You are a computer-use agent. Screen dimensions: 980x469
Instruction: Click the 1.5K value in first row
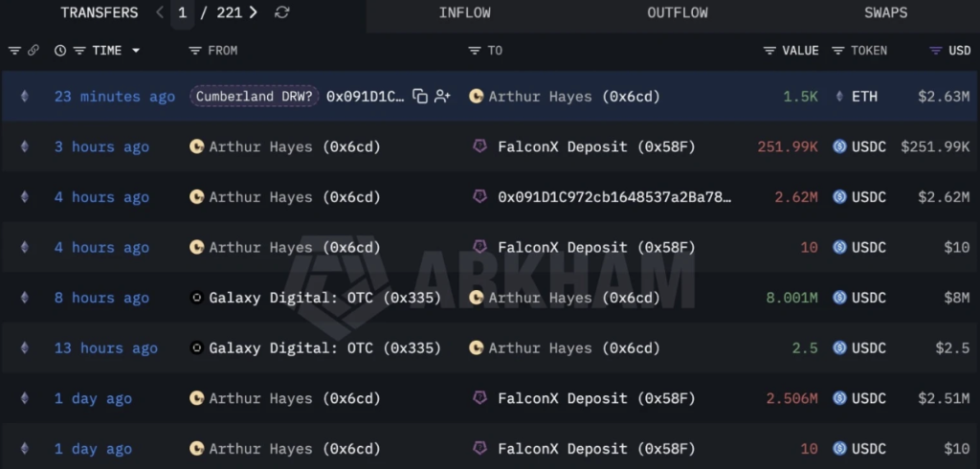[x=800, y=97]
